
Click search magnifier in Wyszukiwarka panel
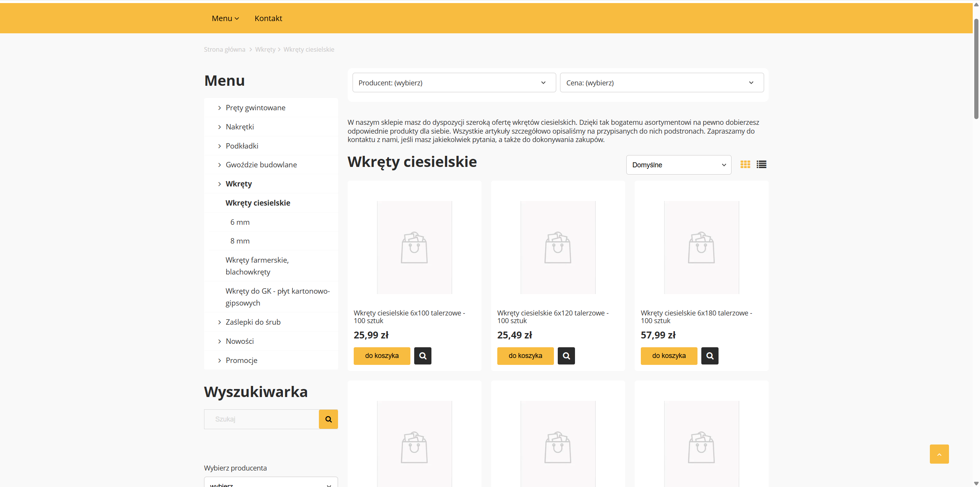(x=328, y=419)
